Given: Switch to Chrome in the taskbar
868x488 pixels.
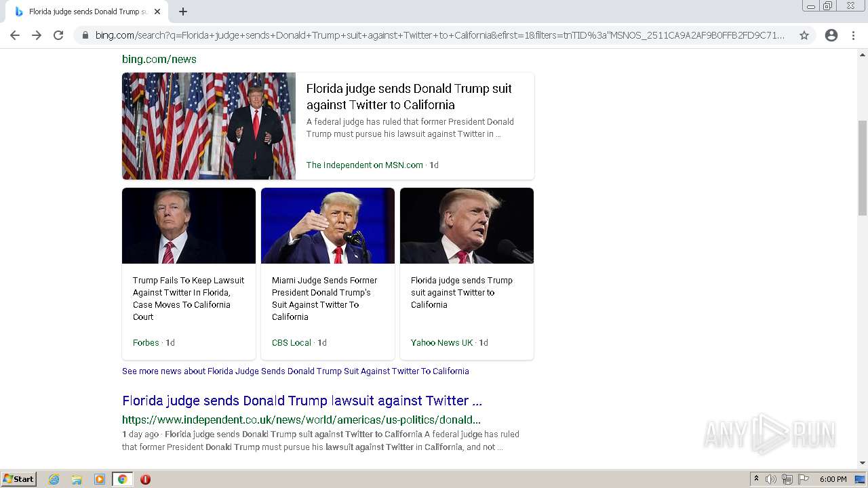Looking at the screenshot, I should 122,479.
